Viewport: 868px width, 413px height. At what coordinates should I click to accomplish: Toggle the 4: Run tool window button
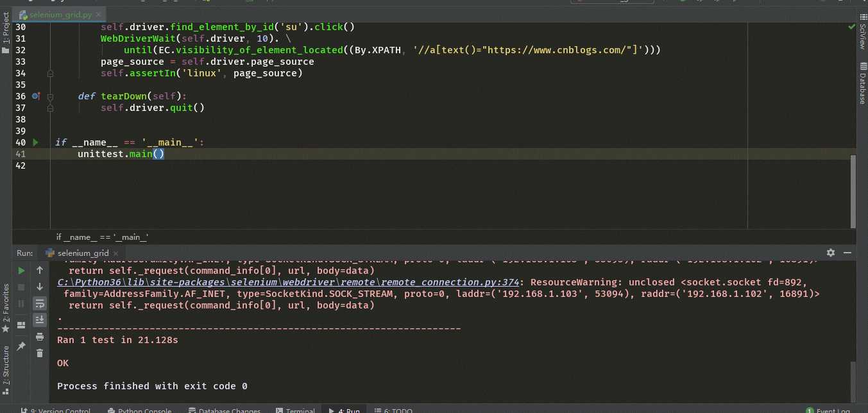pos(345,410)
